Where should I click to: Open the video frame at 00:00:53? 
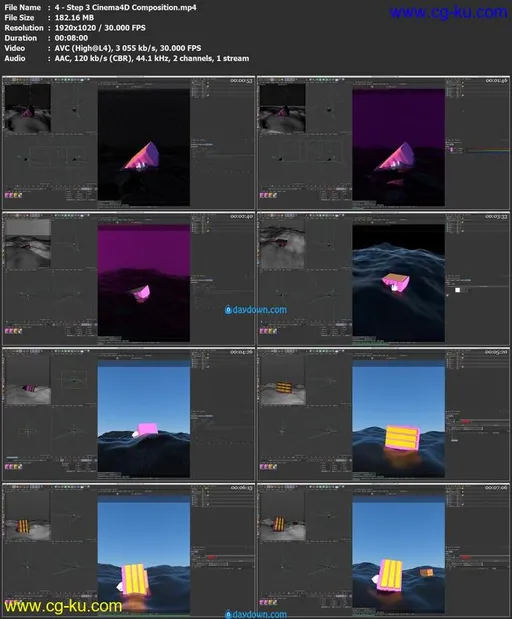click(128, 143)
